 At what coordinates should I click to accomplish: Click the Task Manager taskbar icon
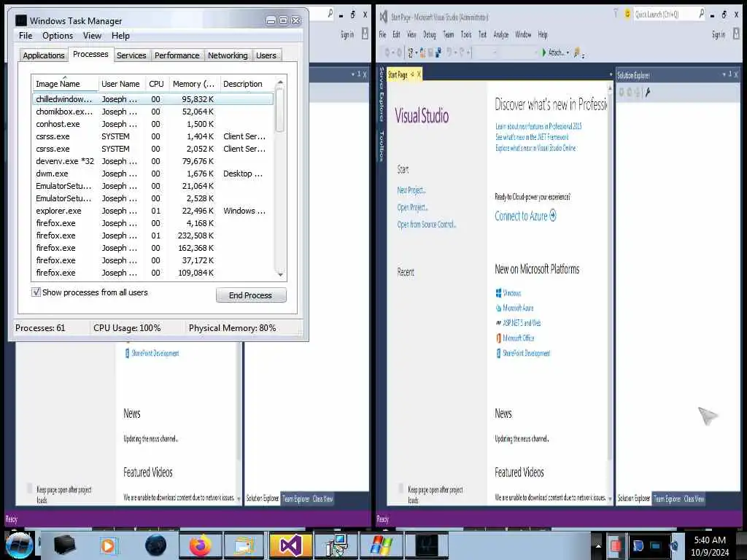(427, 545)
